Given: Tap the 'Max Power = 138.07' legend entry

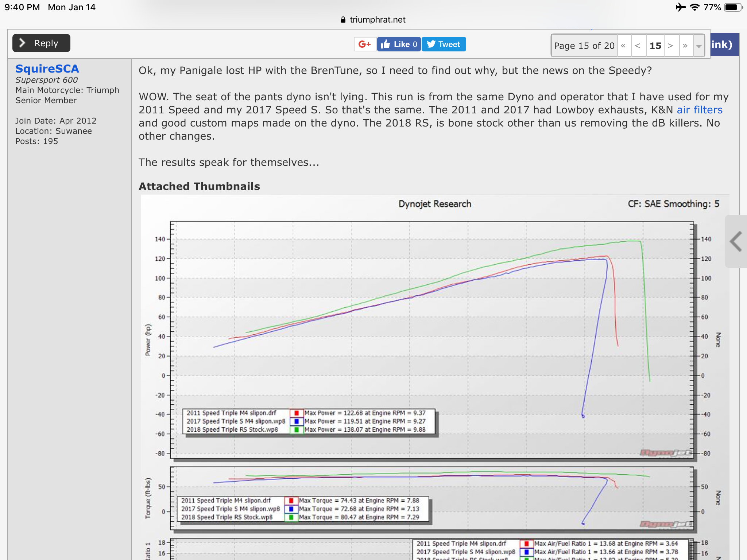Looking at the screenshot, I should [365, 430].
